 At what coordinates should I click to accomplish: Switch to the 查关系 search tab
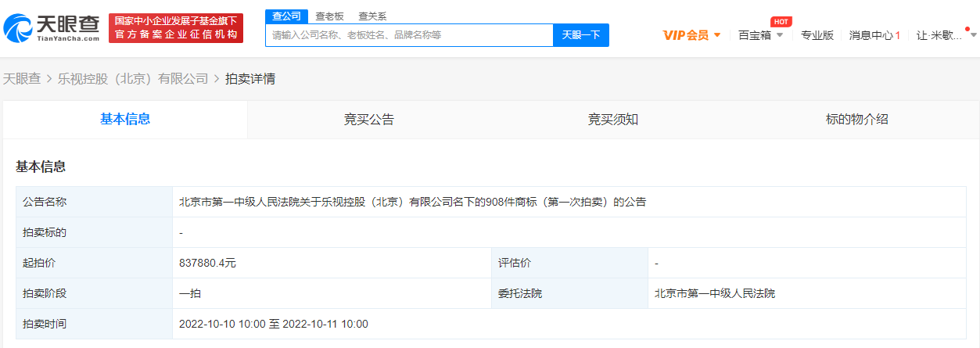pyautogui.click(x=372, y=16)
